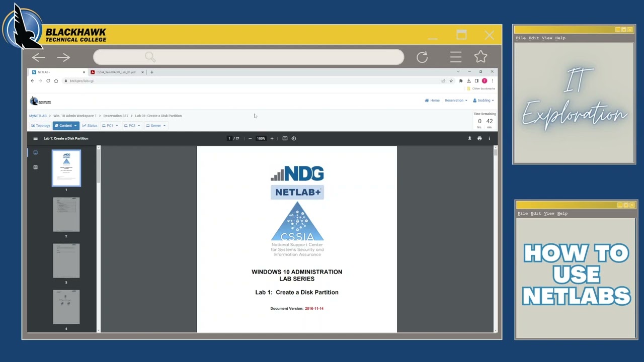This screenshot has height=362, width=644.
Task: Zoom out of the PDF document
Action: pos(250,138)
